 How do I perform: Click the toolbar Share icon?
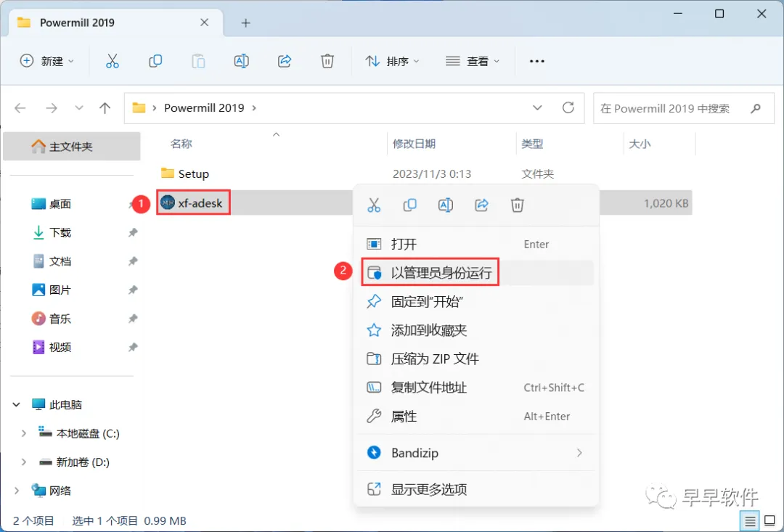[285, 61]
